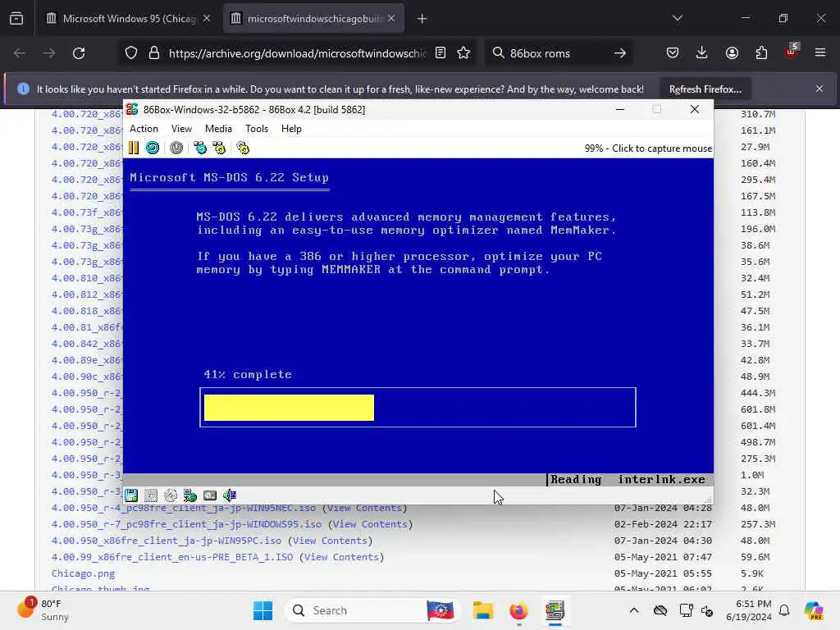Click the taskbar Search box

pyautogui.click(x=373, y=610)
